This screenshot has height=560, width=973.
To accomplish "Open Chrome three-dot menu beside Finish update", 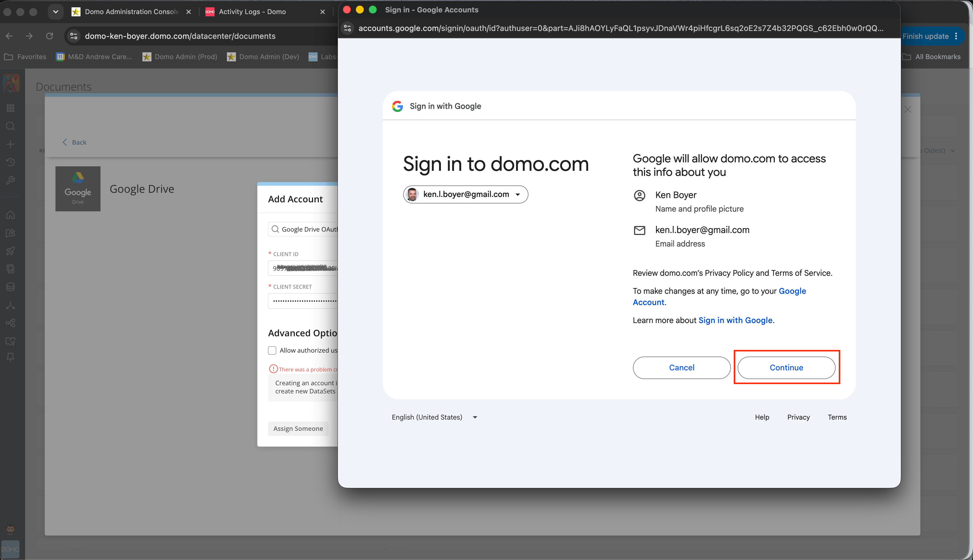I will (x=956, y=36).
